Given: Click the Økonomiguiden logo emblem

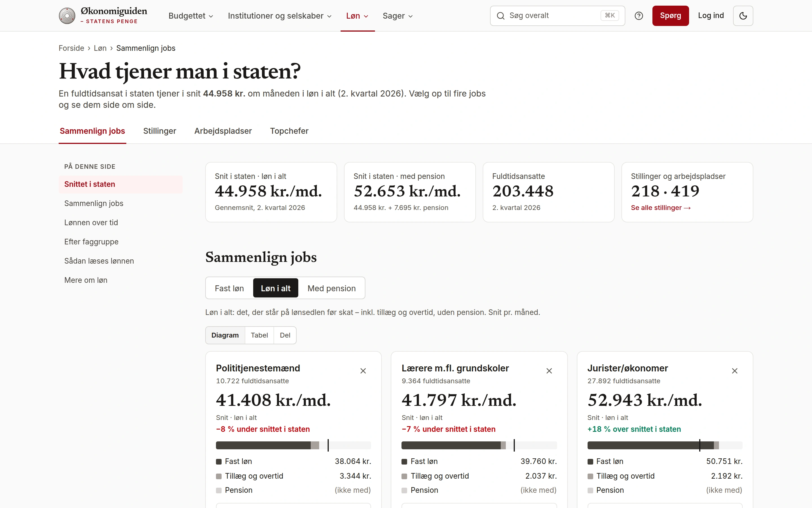Looking at the screenshot, I should pyautogui.click(x=67, y=16).
